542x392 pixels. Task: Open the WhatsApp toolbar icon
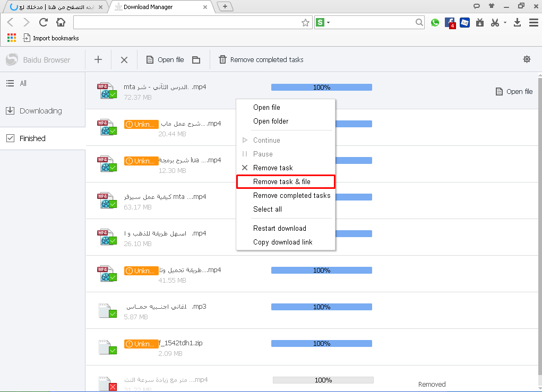pos(435,23)
